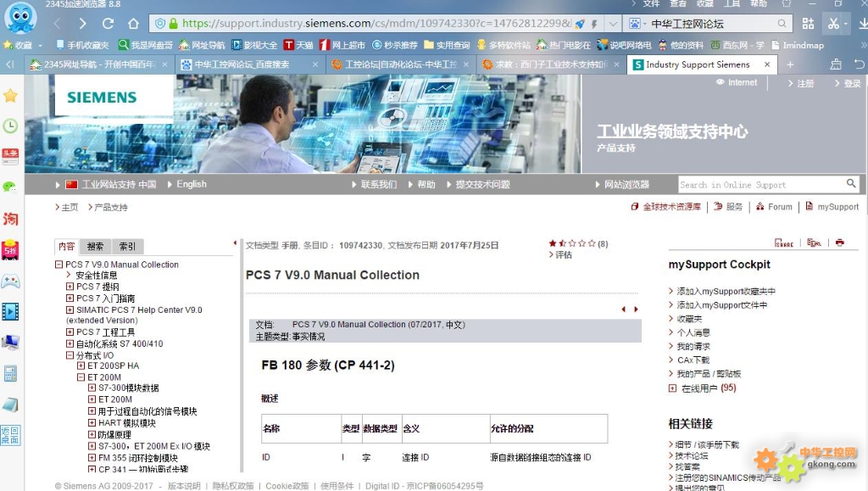Screen dimensions: 868x491
Task: Go to the next document page arrow
Action: tap(636, 310)
